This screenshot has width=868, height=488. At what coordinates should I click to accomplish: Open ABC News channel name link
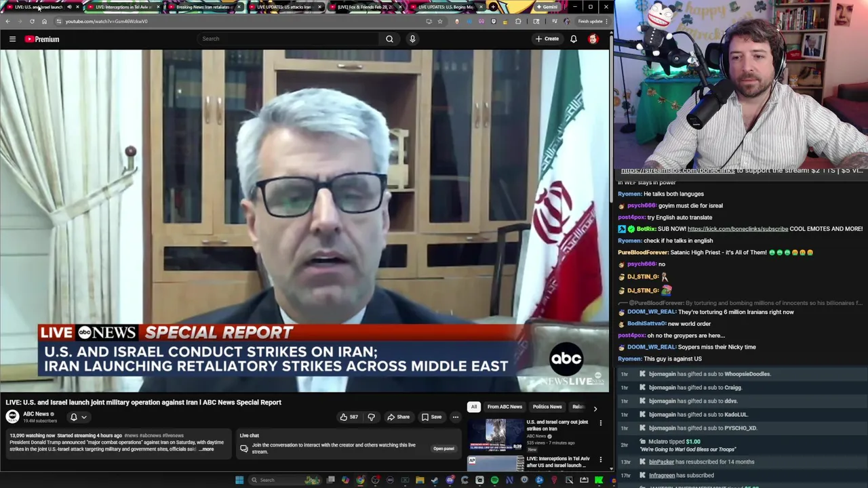pos(36,414)
